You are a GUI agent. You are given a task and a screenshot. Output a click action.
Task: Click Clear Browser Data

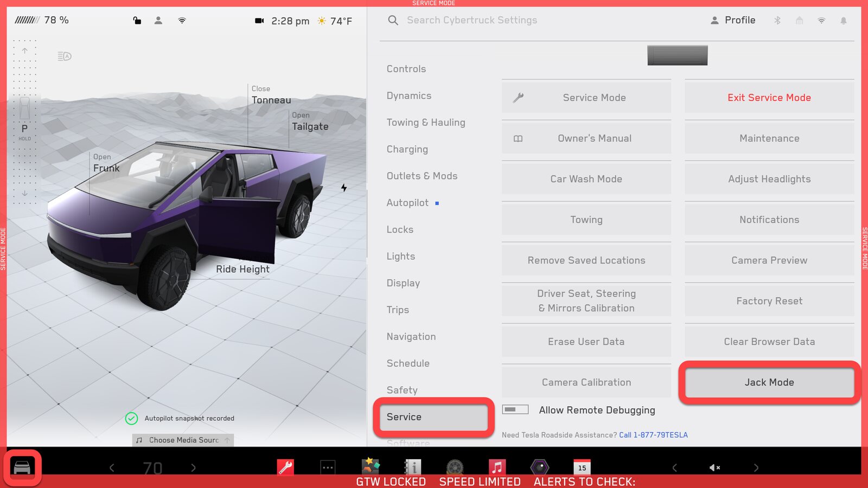coord(769,342)
